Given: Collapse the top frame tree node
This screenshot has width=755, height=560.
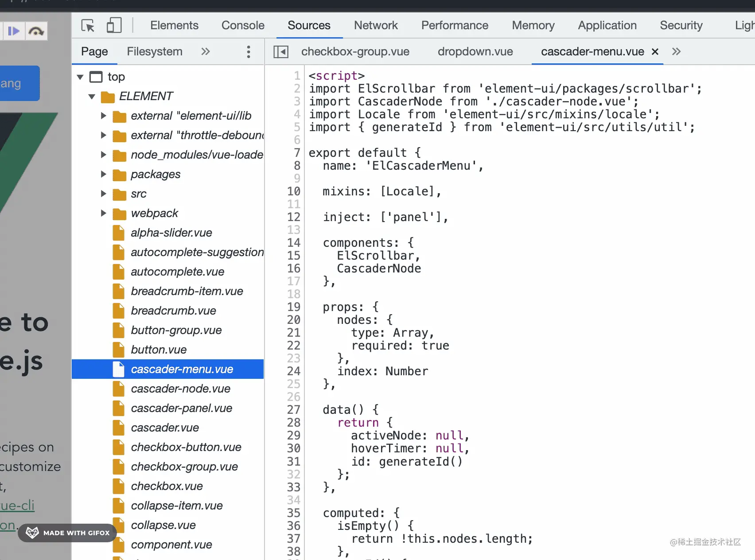Looking at the screenshot, I should pos(80,77).
